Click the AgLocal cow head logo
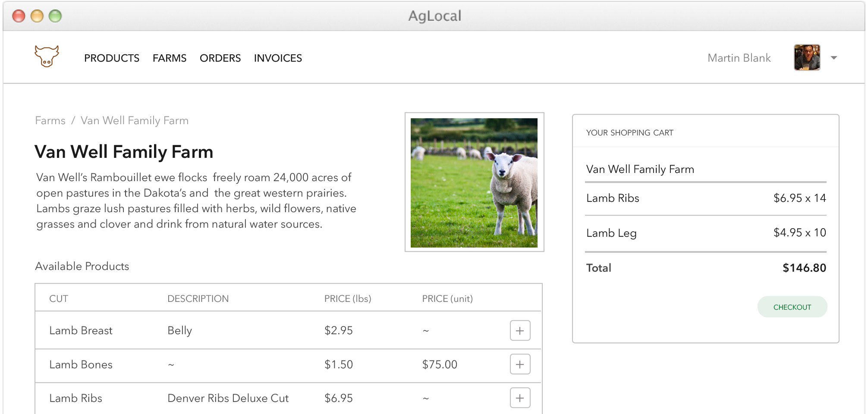 click(47, 56)
